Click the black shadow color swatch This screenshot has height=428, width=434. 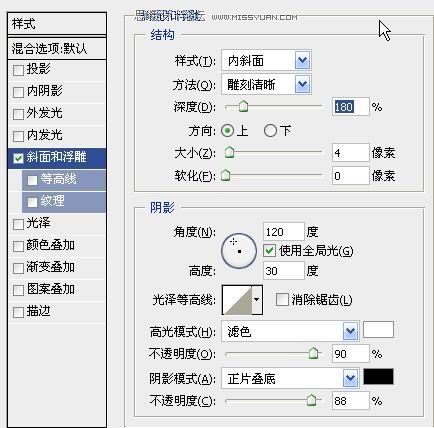[x=378, y=377]
